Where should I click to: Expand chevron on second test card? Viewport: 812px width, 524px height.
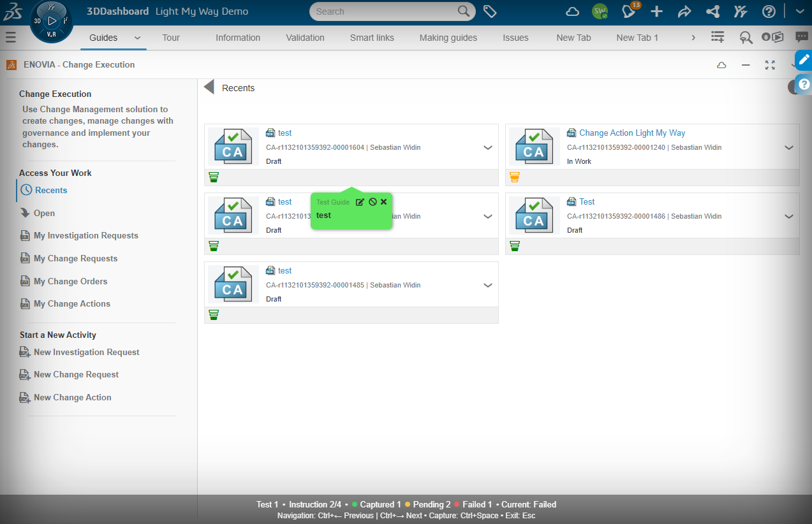[488, 216]
